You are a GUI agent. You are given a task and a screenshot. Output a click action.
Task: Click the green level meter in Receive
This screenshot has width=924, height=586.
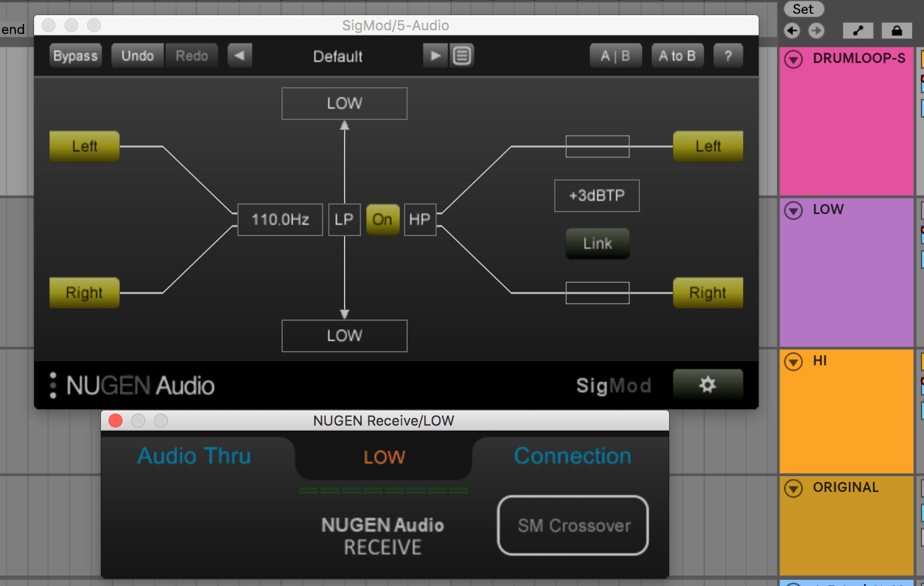(384, 491)
